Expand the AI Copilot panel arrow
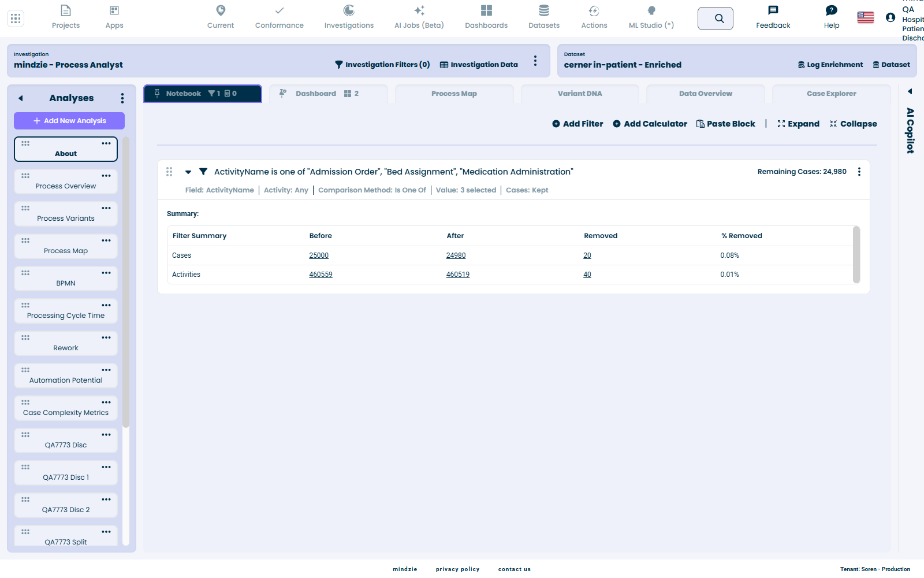This screenshot has height=578, width=924. point(910,91)
